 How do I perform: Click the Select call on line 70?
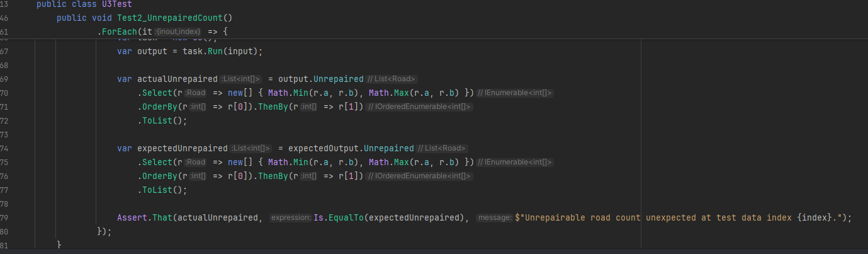tap(157, 93)
